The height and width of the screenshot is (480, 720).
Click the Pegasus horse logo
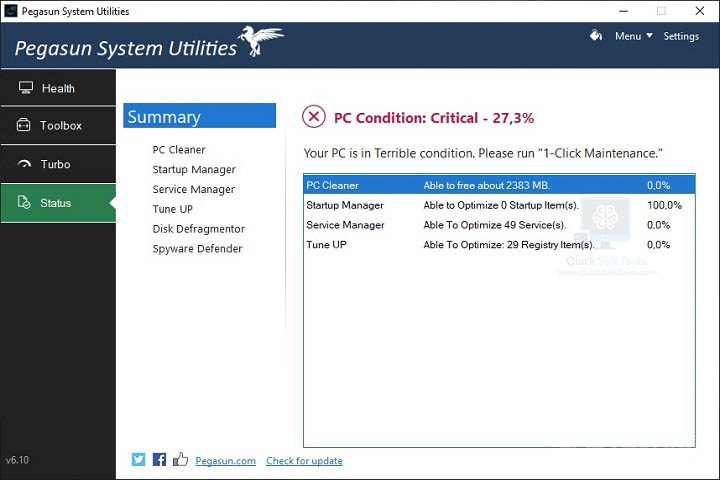260,41
